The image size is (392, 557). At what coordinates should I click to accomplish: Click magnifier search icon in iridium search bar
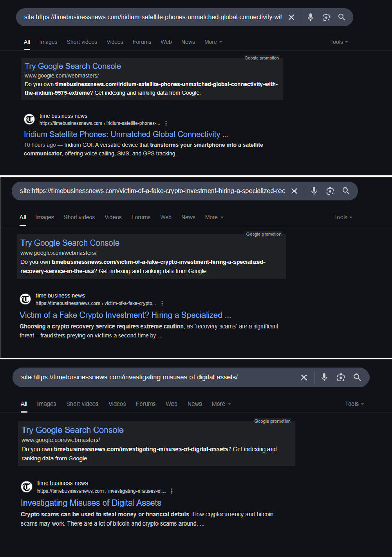[341, 17]
